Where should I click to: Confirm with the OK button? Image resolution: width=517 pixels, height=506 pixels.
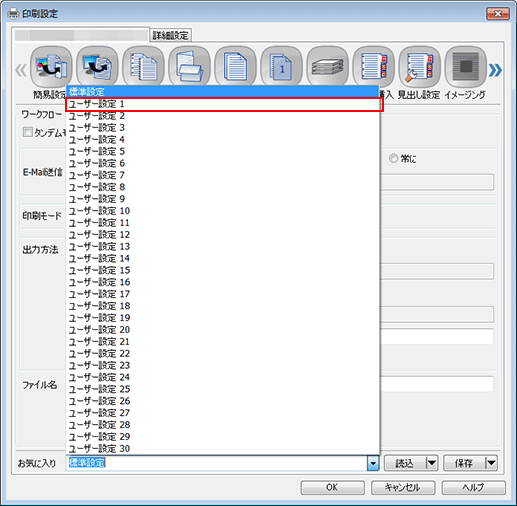pyautogui.click(x=332, y=487)
